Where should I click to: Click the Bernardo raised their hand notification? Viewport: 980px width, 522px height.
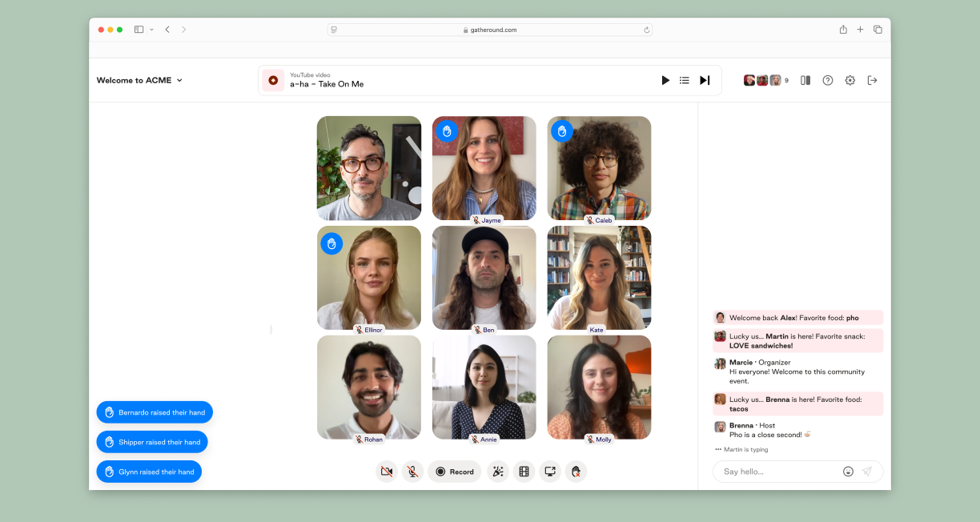(155, 412)
